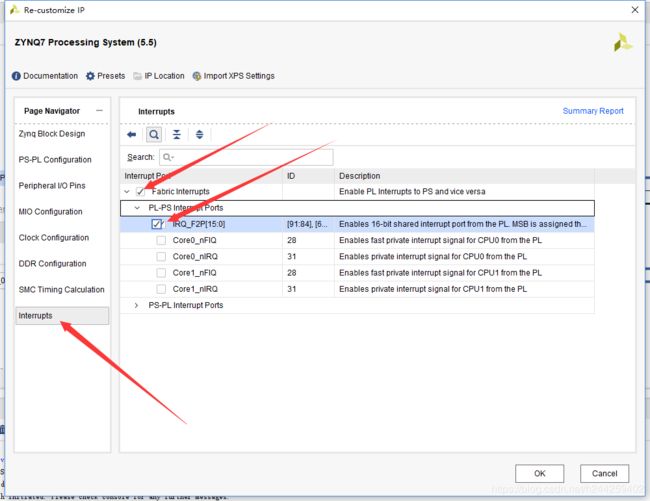Select the Core0_nFIQ row label
The width and height of the screenshot is (650, 501).
[x=194, y=240]
